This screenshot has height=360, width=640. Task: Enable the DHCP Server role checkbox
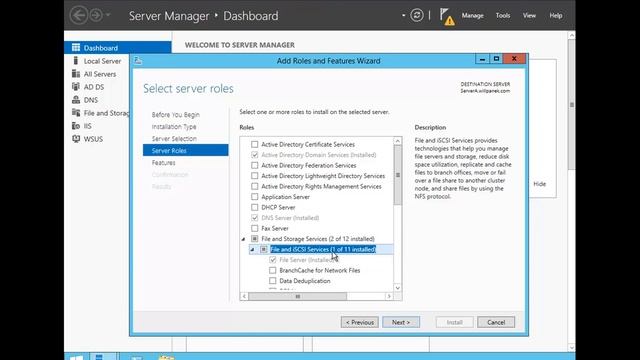click(x=255, y=207)
